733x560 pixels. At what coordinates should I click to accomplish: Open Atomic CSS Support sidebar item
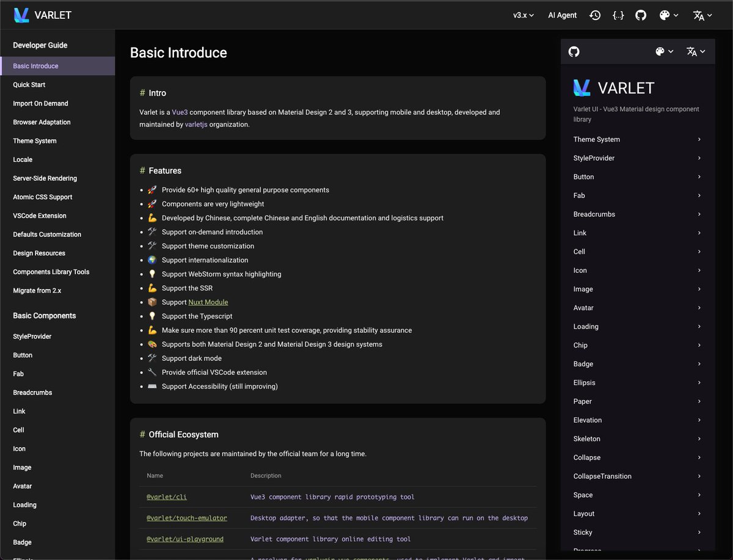[57, 197]
